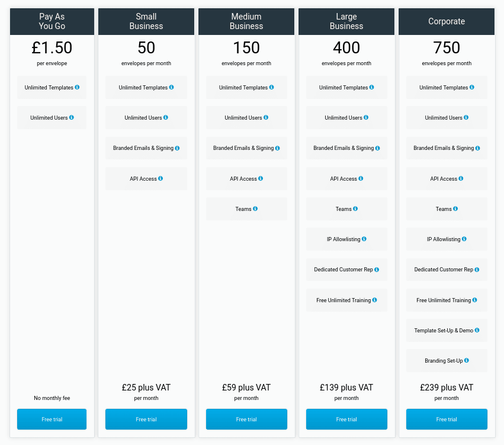This screenshot has height=445, width=504.
Task: Click the Corporate plan header
Action: pos(447,21)
